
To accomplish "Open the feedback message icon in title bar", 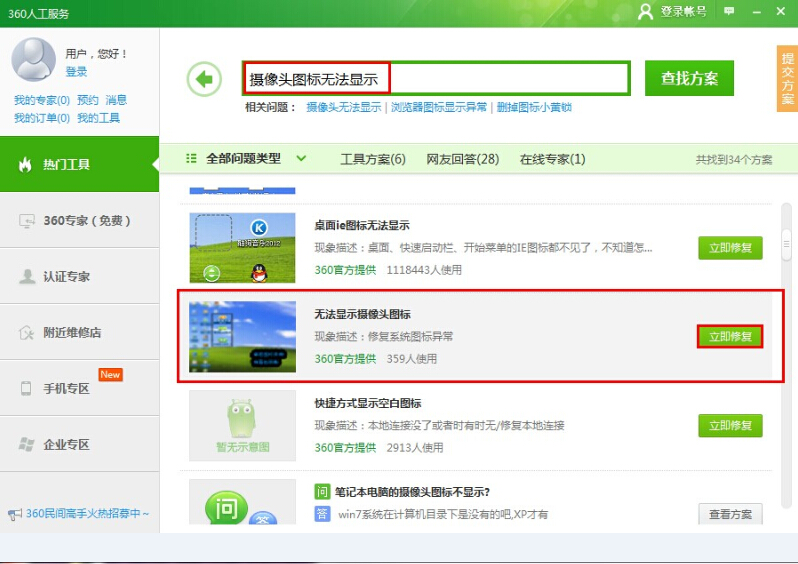I will (729, 11).
